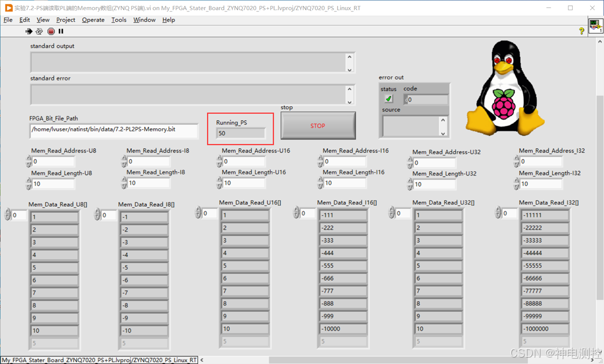Image resolution: width=604 pixels, height=364 pixels.
Task: Open the Edit menu
Action: [x=25, y=19]
